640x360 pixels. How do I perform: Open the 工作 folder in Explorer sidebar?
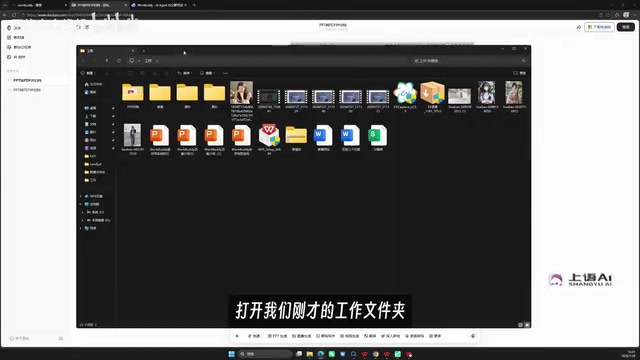click(x=91, y=180)
